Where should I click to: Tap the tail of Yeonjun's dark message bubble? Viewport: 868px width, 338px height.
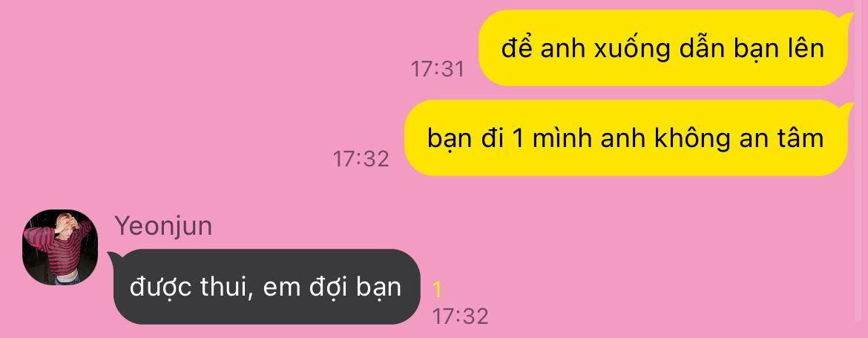[115, 258]
